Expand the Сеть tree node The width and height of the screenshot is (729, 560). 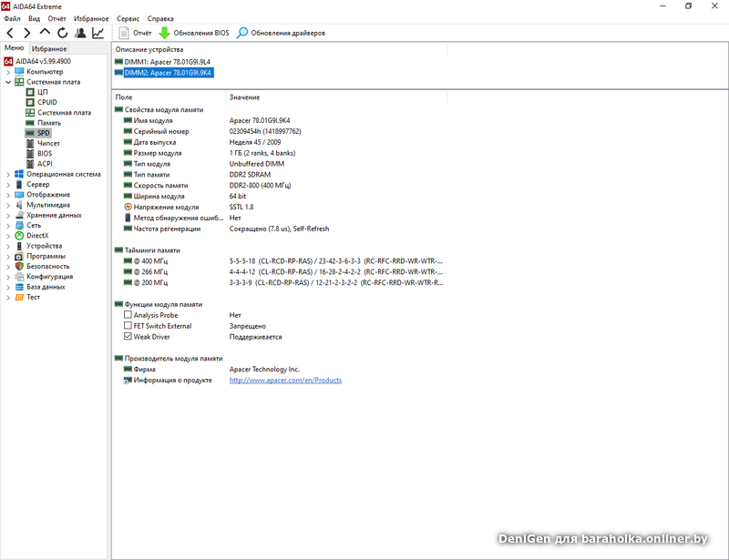click(x=8, y=226)
